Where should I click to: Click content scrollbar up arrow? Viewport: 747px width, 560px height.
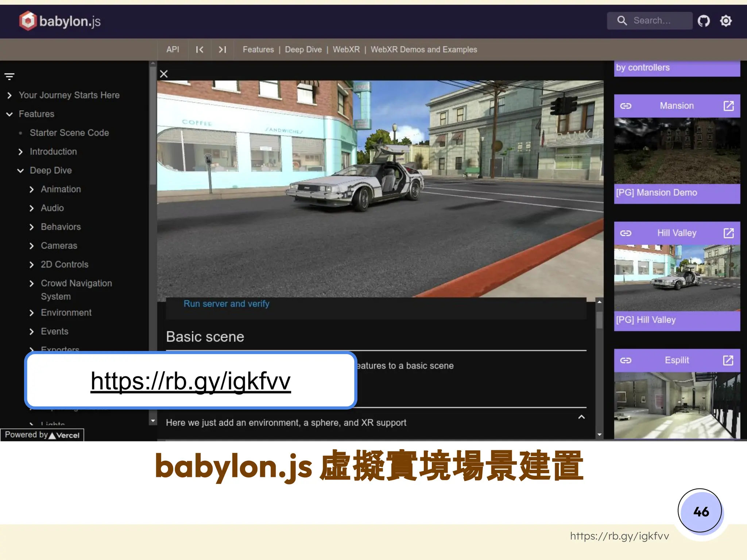599,302
